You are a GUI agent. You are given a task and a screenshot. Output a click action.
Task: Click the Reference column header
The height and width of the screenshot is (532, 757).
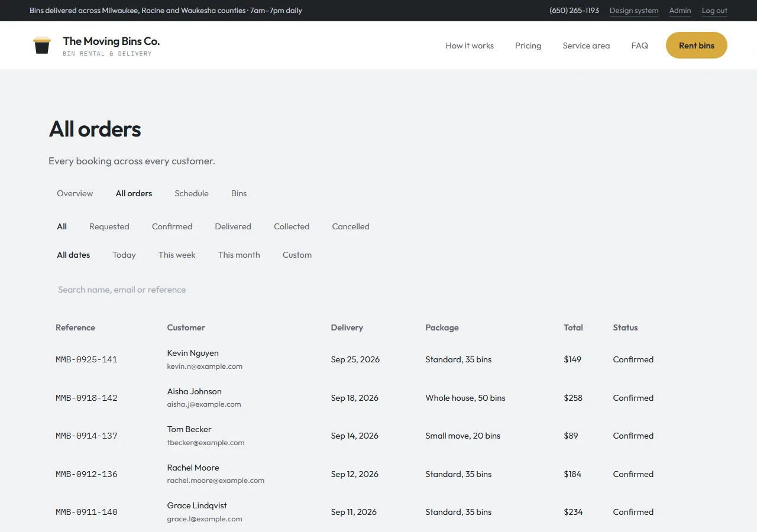coord(75,327)
